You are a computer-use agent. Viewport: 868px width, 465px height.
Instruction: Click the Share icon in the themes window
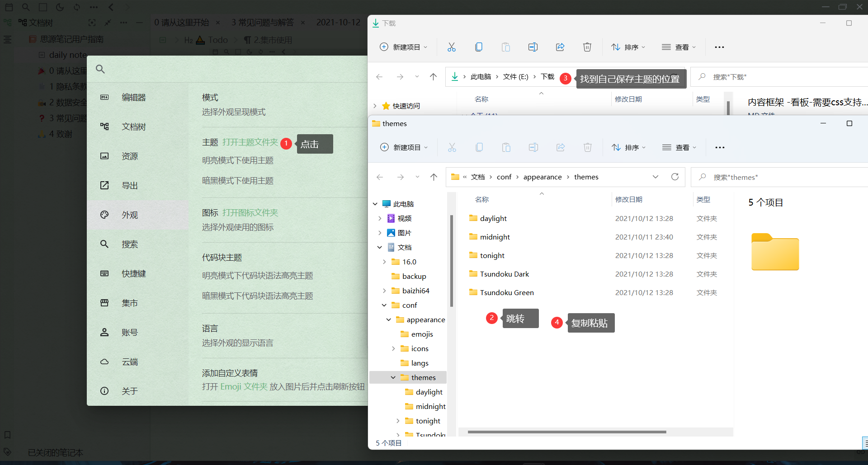(x=561, y=147)
